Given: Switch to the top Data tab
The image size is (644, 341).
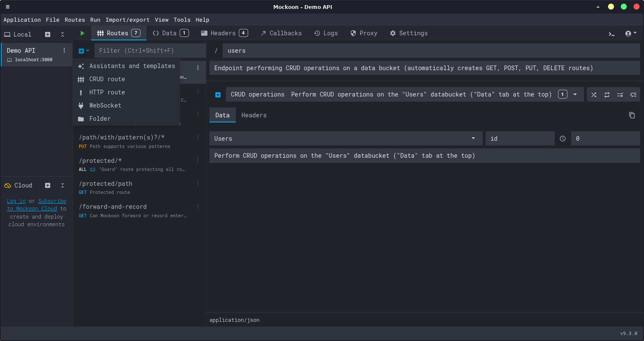Looking at the screenshot, I should 171,33.
